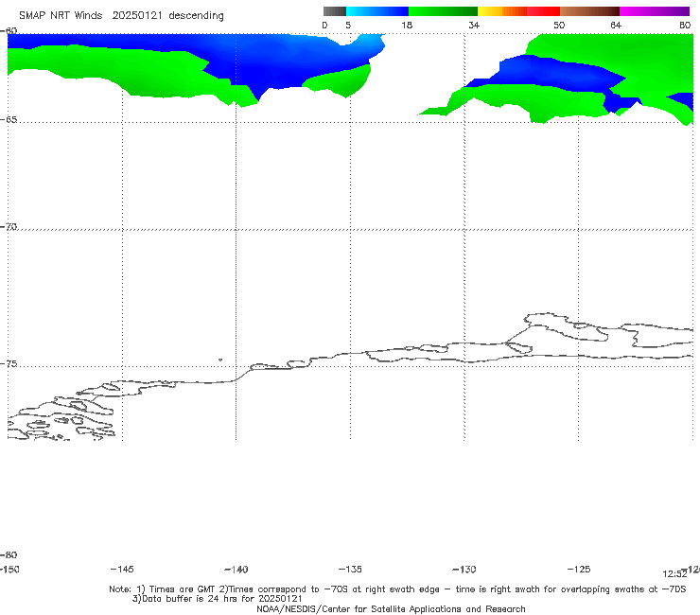This screenshot has width=700, height=615.
Task: Click the longitude label '-135'
Action: (x=350, y=570)
